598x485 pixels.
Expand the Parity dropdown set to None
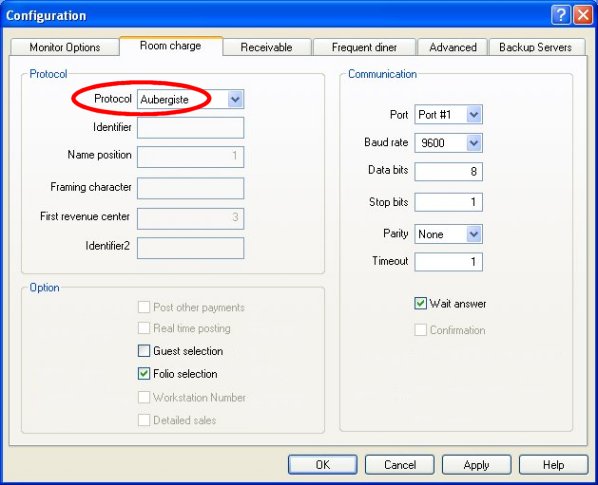click(x=448, y=234)
